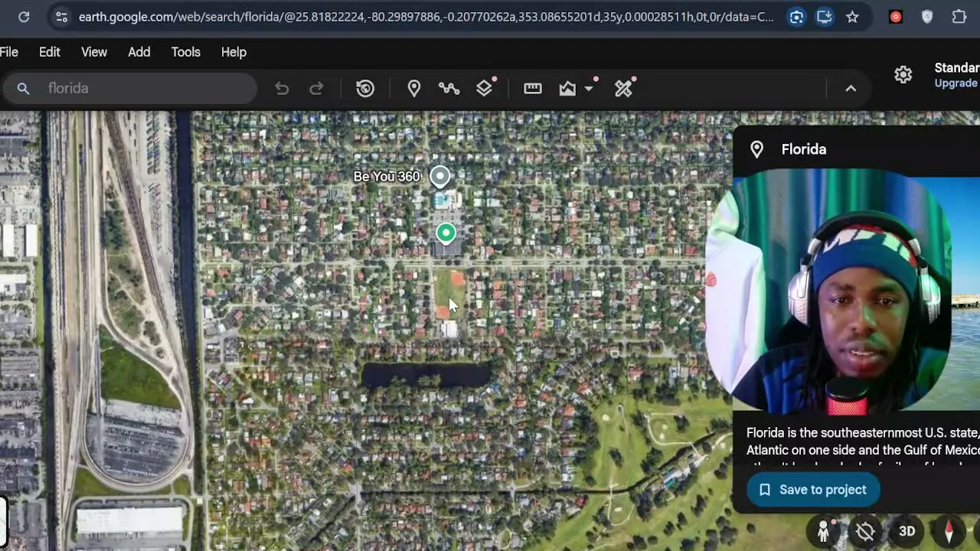This screenshot has height=551, width=980.
Task: Click the search magnifier icon
Action: (23, 89)
